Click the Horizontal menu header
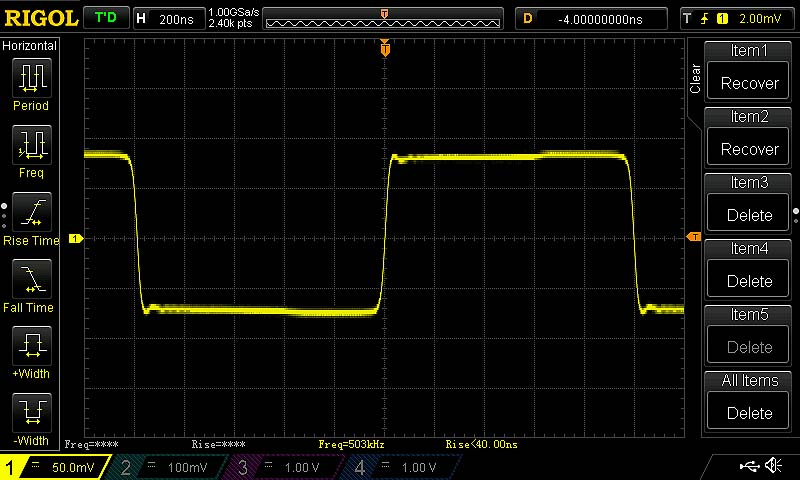The image size is (800, 480). (30, 46)
